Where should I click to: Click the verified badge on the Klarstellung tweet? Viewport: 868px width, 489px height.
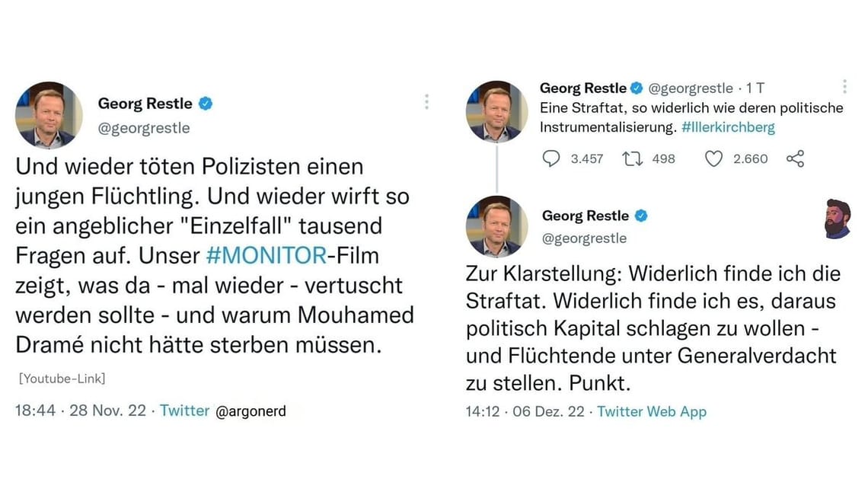643,216
